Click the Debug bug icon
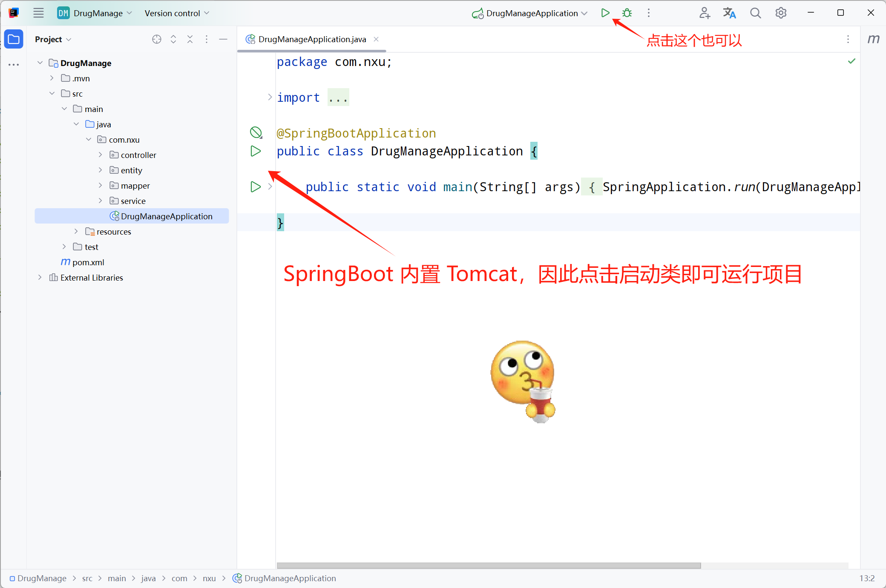This screenshot has height=588, width=886. (627, 13)
